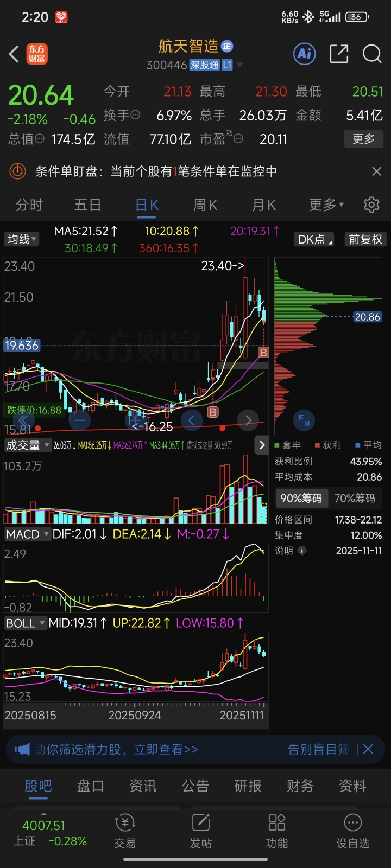Expand the index bar arrow above 4007.51

pyautogui.click(x=43, y=814)
